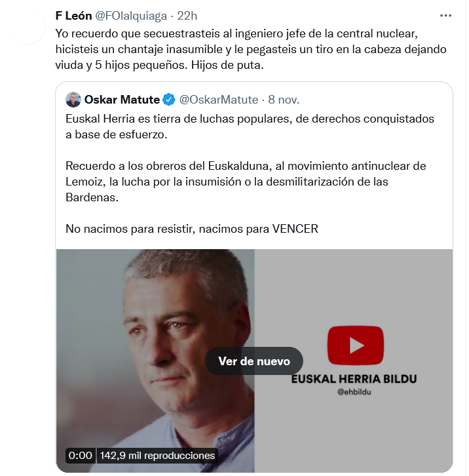
Task: Click the red YouTube play logo
Action: point(356,345)
